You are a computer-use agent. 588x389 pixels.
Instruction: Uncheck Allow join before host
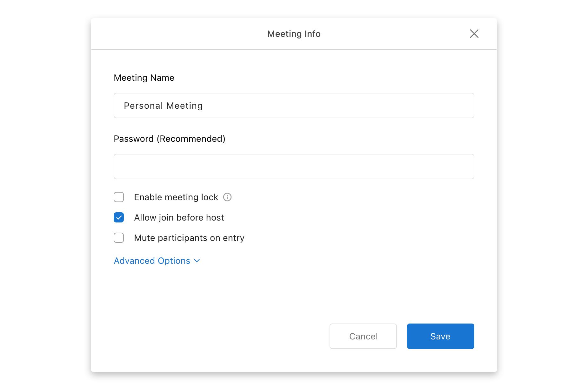(119, 217)
